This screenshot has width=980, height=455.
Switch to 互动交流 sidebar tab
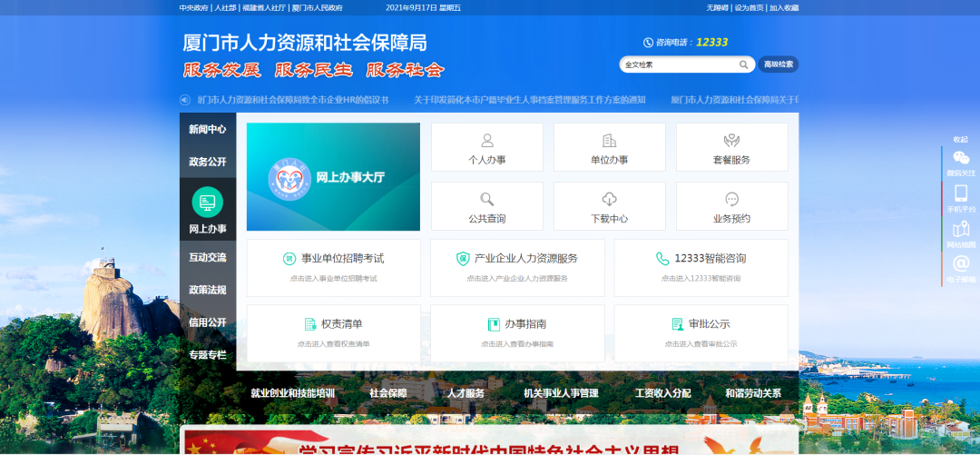(208, 257)
